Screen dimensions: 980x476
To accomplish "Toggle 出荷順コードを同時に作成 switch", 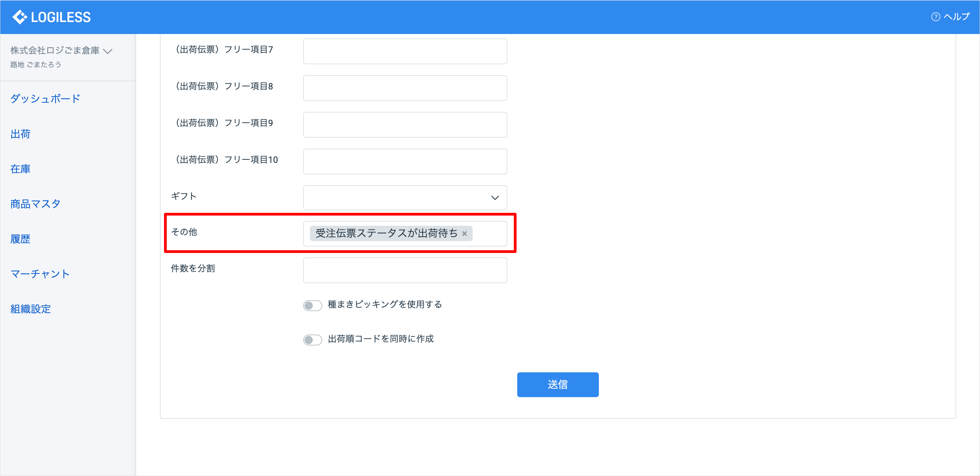I will [312, 340].
